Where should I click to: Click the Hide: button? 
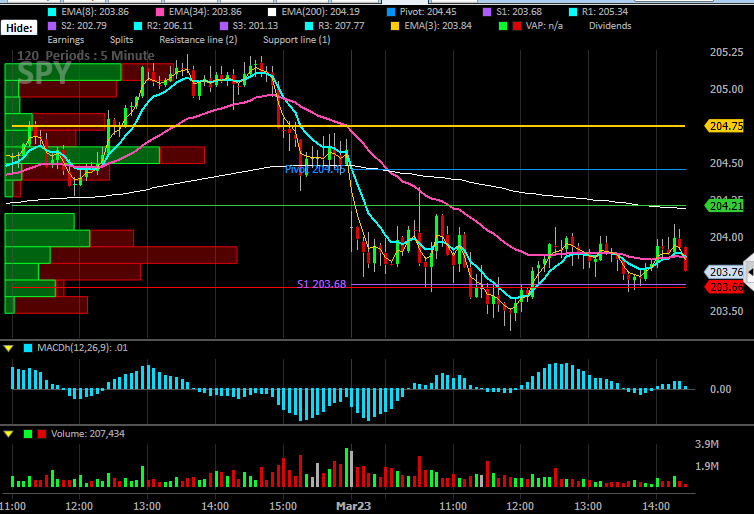tap(19, 28)
